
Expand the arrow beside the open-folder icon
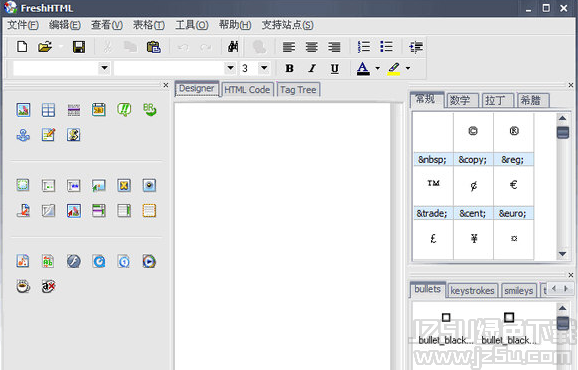point(60,47)
